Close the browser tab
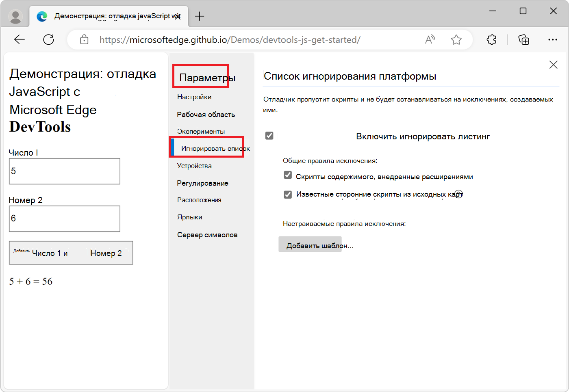The width and height of the screenshot is (569, 392). (x=178, y=16)
